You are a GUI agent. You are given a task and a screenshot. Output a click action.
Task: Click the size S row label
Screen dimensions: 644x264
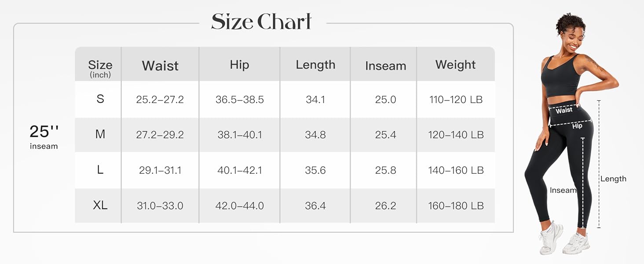click(100, 99)
